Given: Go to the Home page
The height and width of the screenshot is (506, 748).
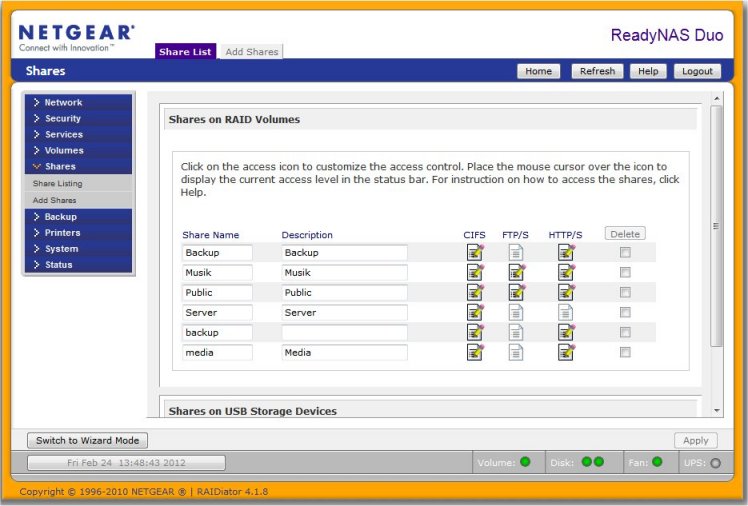Looking at the screenshot, I should [x=539, y=71].
